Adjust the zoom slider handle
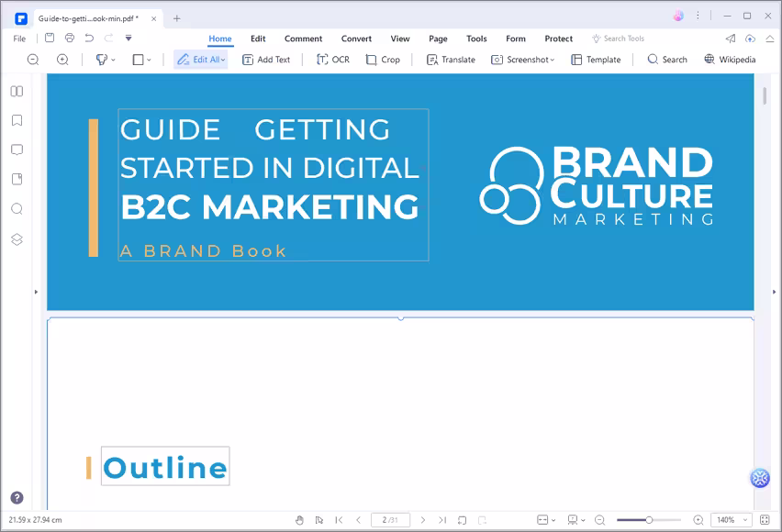The height and width of the screenshot is (532, 782). click(649, 520)
